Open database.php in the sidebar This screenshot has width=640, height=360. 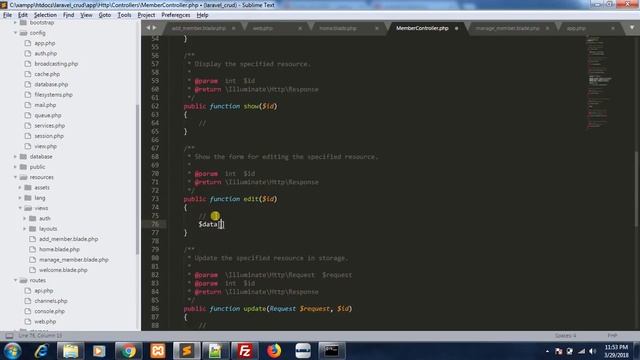click(51, 84)
